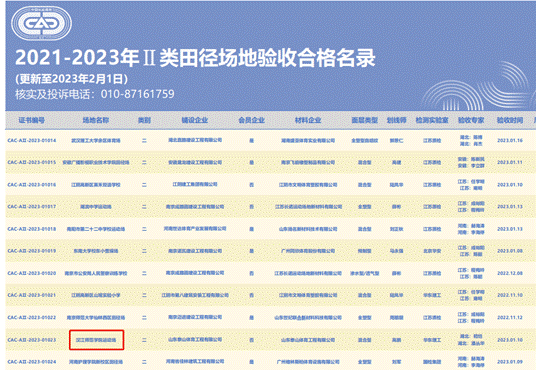Click the acceptance experts cell in row 01022
The image size is (536, 370).
(471, 317)
